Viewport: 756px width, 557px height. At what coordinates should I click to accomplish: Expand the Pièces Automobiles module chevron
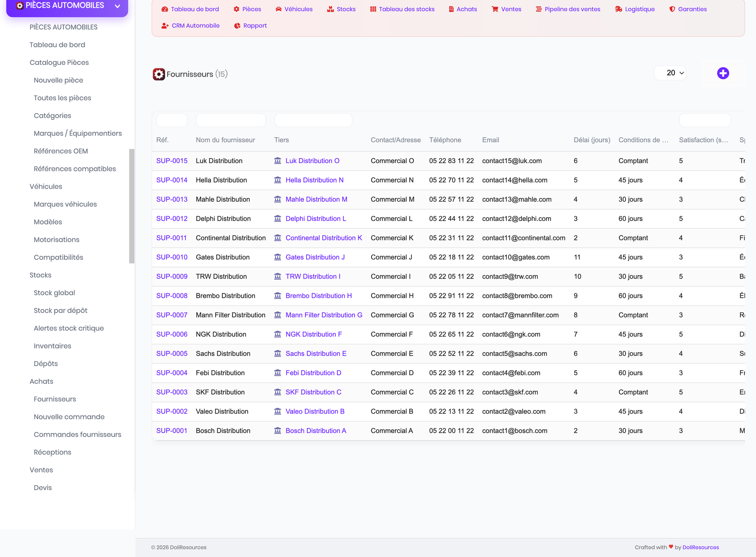[117, 6]
